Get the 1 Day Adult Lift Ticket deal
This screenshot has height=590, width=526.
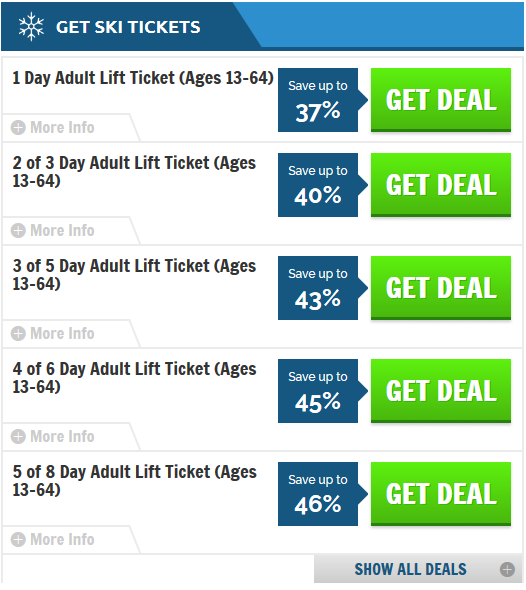click(x=441, y=100)
